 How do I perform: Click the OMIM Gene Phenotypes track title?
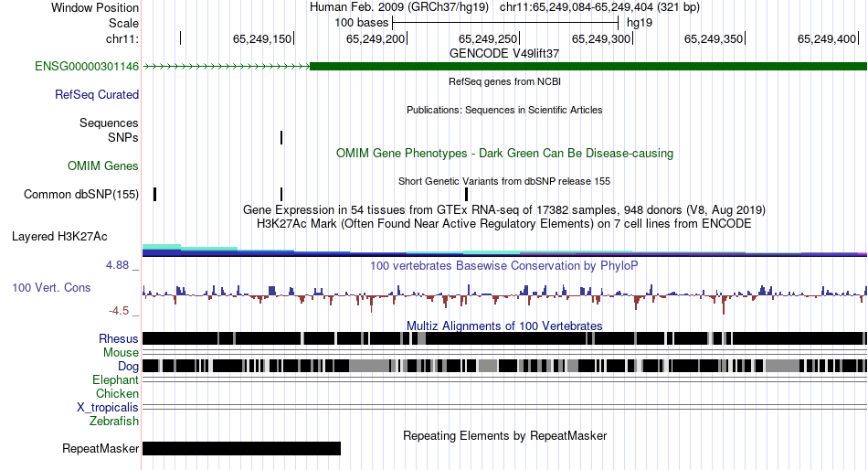click(x=504, y=153)
